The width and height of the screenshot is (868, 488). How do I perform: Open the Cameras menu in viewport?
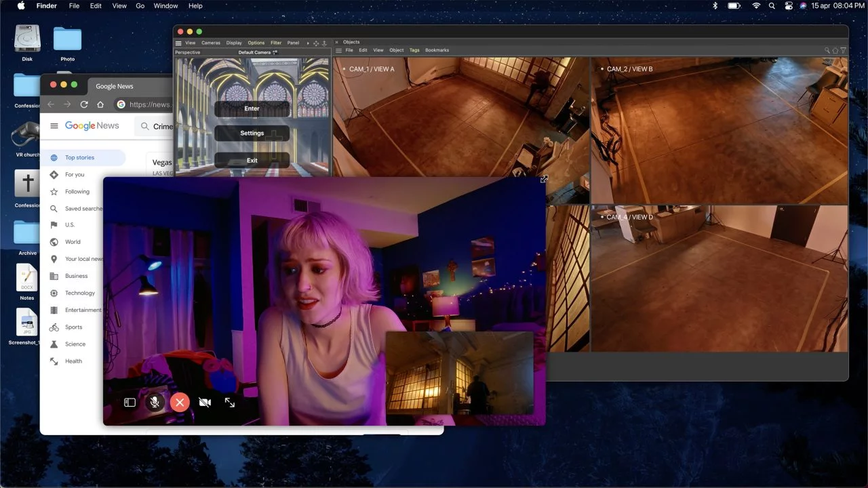point(210,43)
